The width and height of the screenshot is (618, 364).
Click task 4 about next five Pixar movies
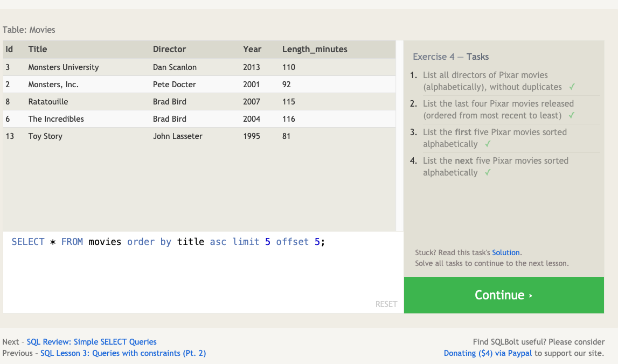tap(496, 166)
